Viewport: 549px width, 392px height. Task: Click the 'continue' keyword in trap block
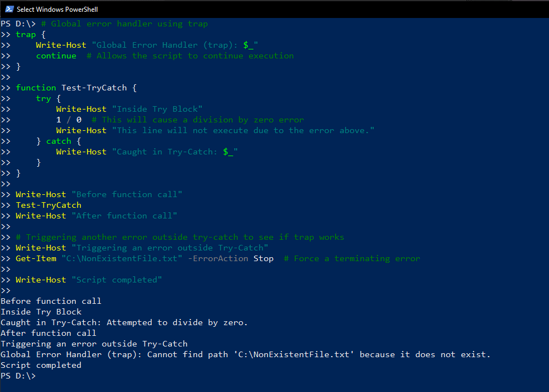click(x=56, y=56)
